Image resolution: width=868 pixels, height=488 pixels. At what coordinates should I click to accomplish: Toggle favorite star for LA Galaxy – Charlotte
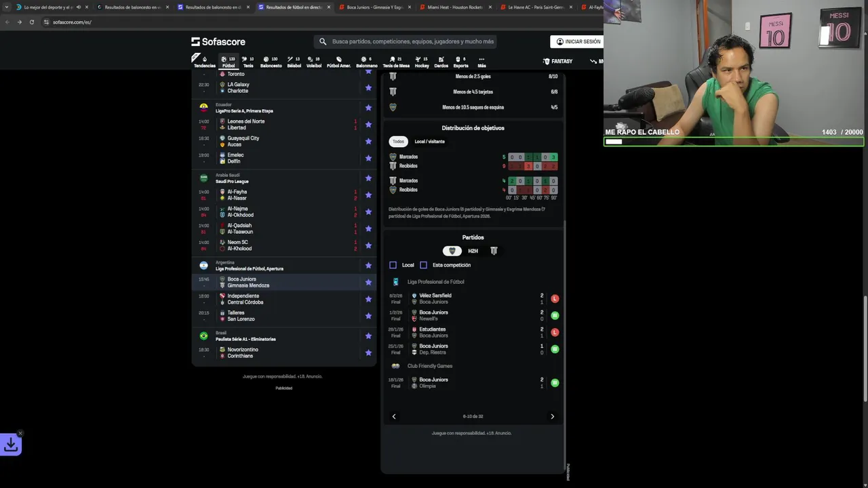(368, 87)
